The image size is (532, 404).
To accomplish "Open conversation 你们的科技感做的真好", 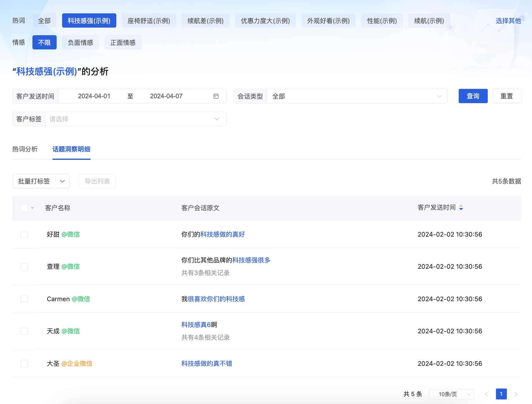I will tap(213, 234).
